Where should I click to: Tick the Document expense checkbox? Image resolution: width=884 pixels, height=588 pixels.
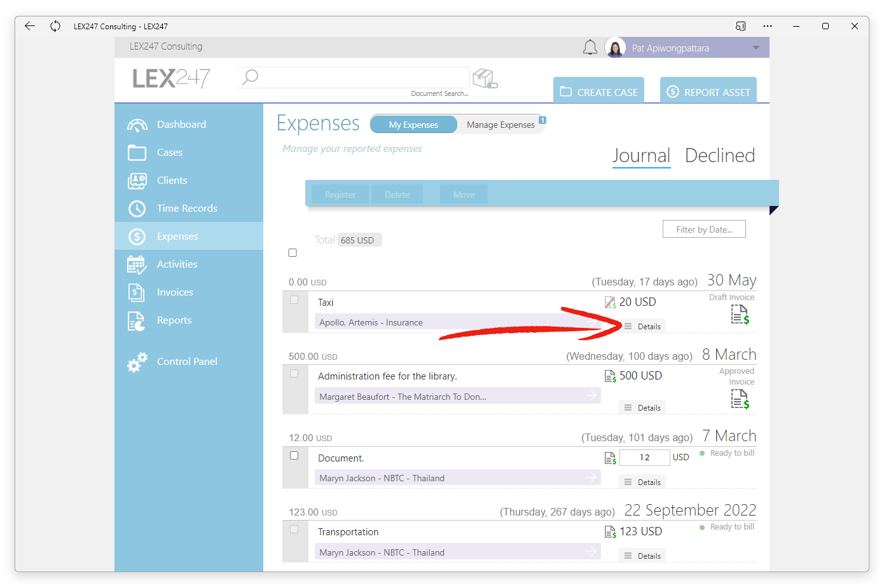[294, 456]
